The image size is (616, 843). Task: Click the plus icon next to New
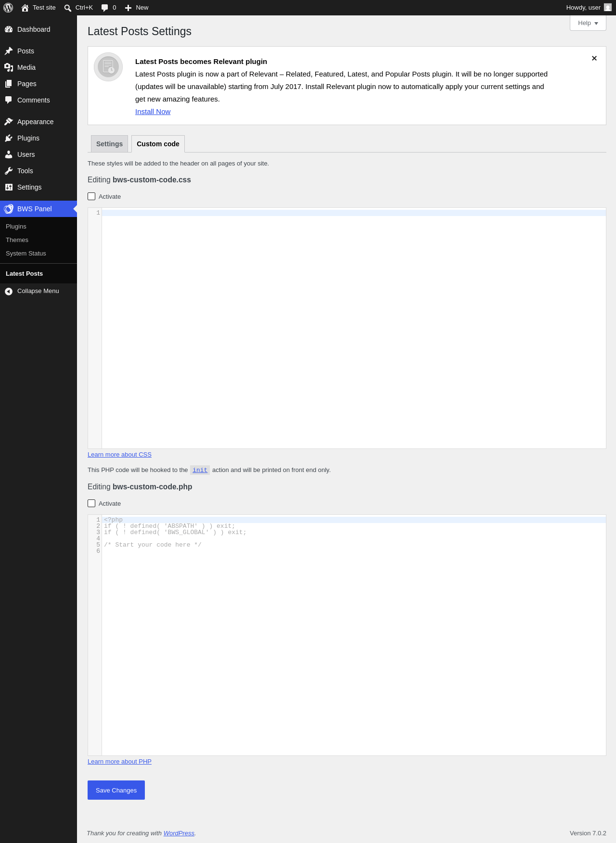click(128, 8)
